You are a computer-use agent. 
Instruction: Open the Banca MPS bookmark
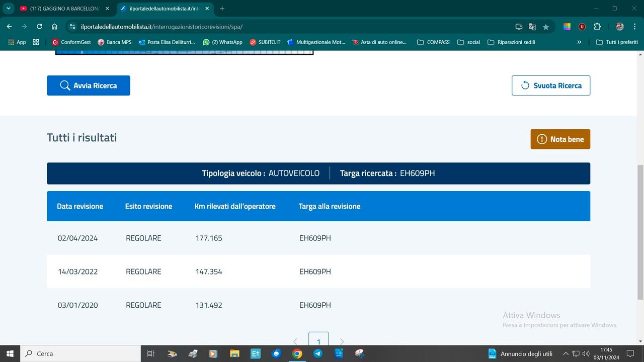115,42
